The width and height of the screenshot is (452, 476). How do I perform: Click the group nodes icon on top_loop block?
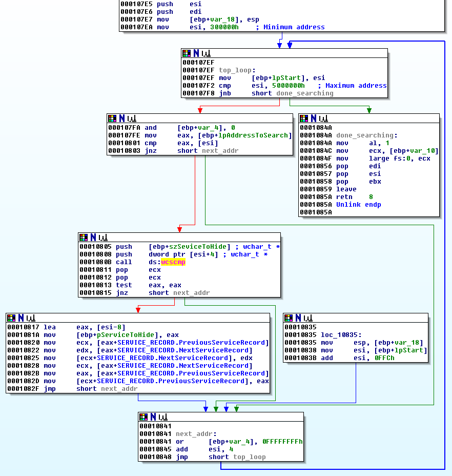click(x=206, y=53)
